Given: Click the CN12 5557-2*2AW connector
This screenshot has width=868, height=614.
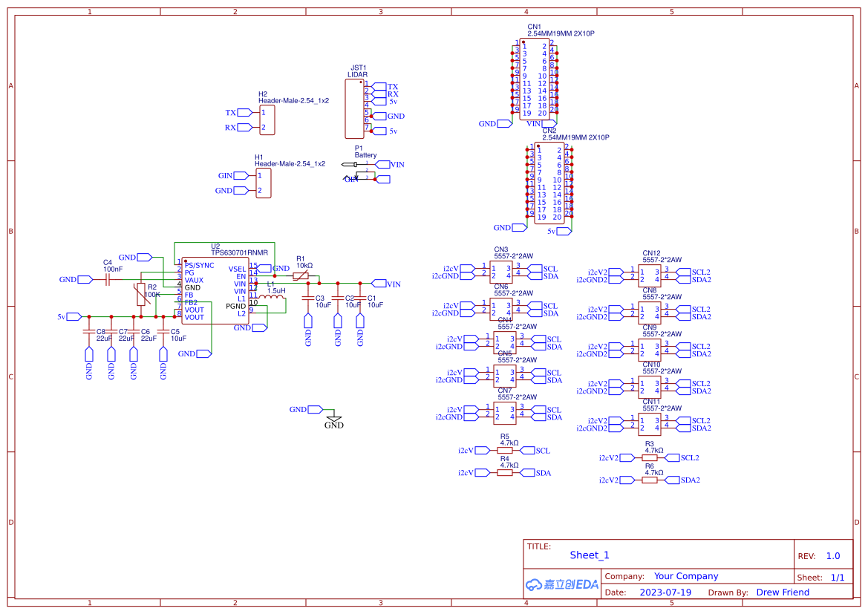Looking at the screenshot, I should [x=647, y=273].
